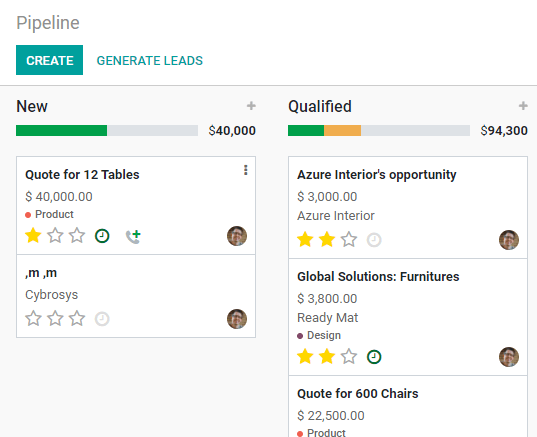Viewport: 537px width, 437px height.
Task: Click the Design tag on Global Solutions card
Action: point(319,335)
